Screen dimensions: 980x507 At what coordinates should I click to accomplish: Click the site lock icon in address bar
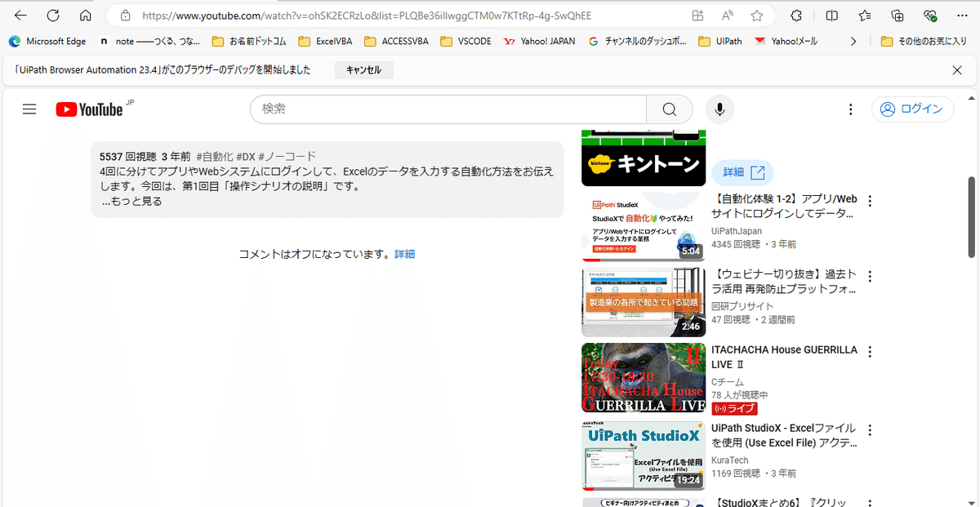click(x=125, y=16)
